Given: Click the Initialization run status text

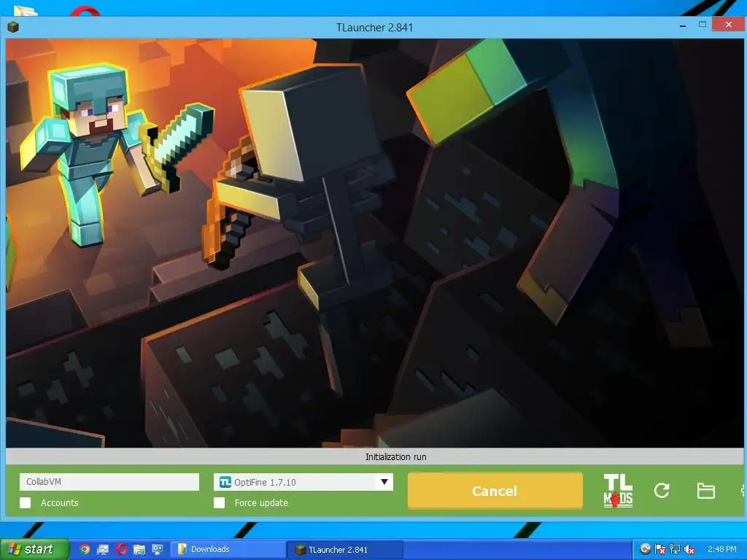Looking at the screenshot, I should point(395,456).
